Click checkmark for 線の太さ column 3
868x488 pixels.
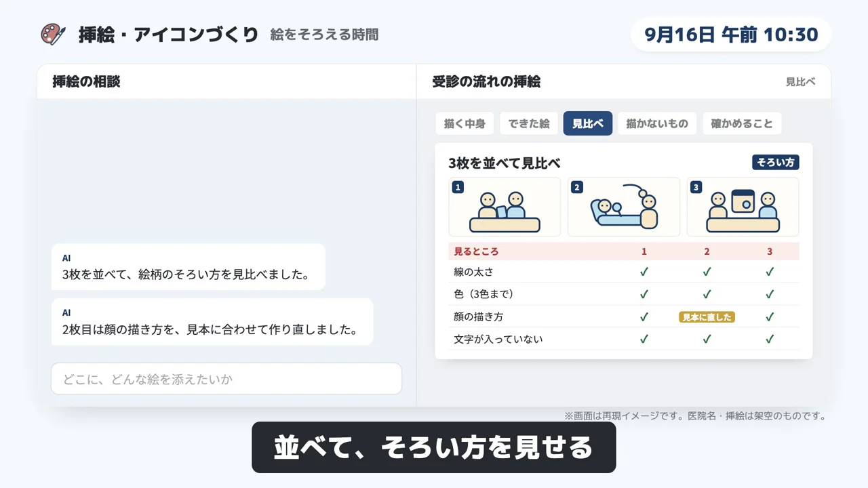pos(770,272)
